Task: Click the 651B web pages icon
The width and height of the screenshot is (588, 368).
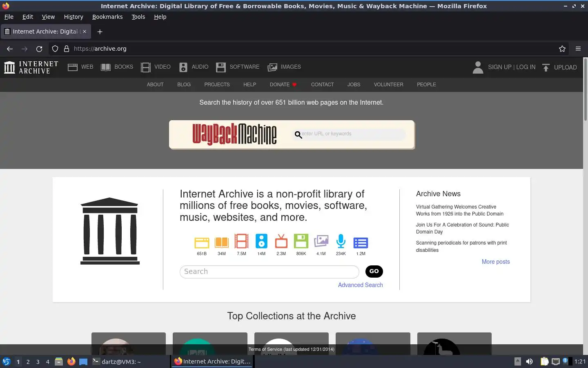Action: pyautogui.click(x=202, y=242)
